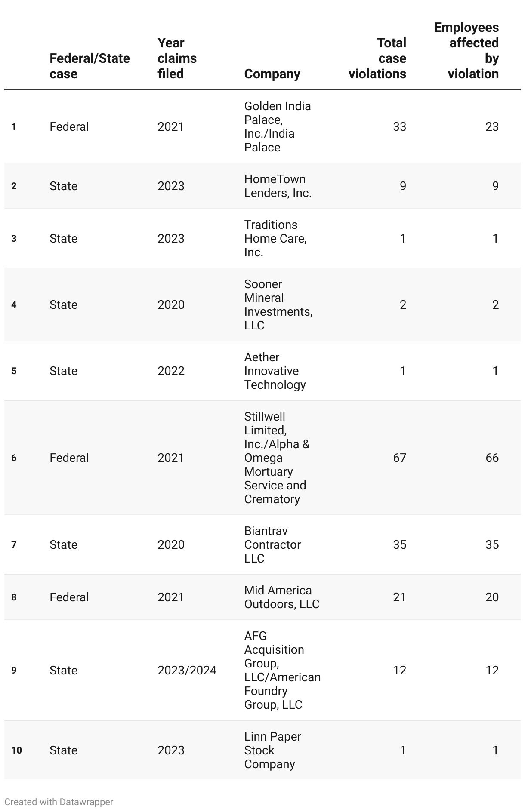Click the "Federal/State case" column header
Image resolution: width=525 pixels, height=812 pixels.
(x=90, y=66)
